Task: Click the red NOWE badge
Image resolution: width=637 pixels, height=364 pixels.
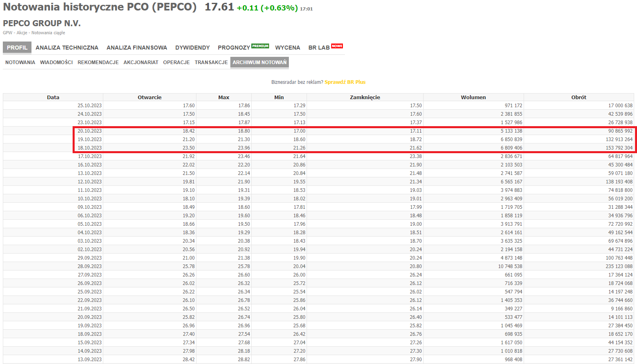Action: tap(337, 46)
